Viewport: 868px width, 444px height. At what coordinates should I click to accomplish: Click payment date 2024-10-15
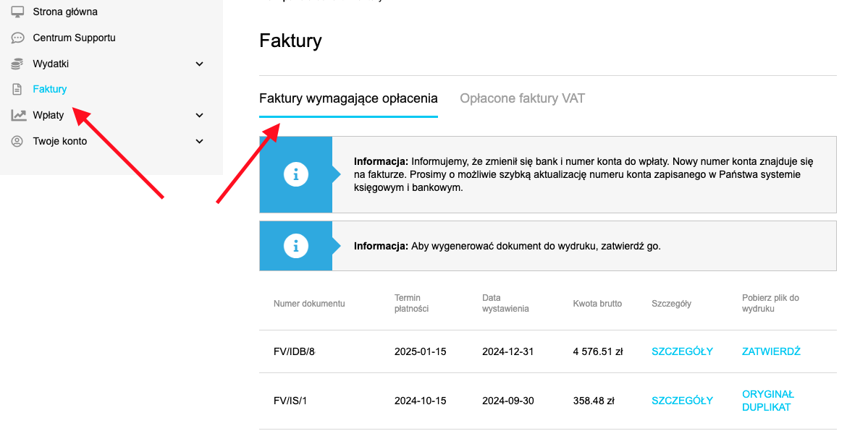[x=420, y=401]
